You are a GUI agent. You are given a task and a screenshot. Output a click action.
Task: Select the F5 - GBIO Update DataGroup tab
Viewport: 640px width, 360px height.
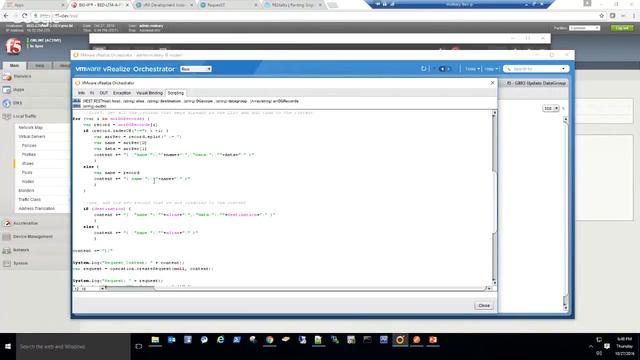coord(536,83)
